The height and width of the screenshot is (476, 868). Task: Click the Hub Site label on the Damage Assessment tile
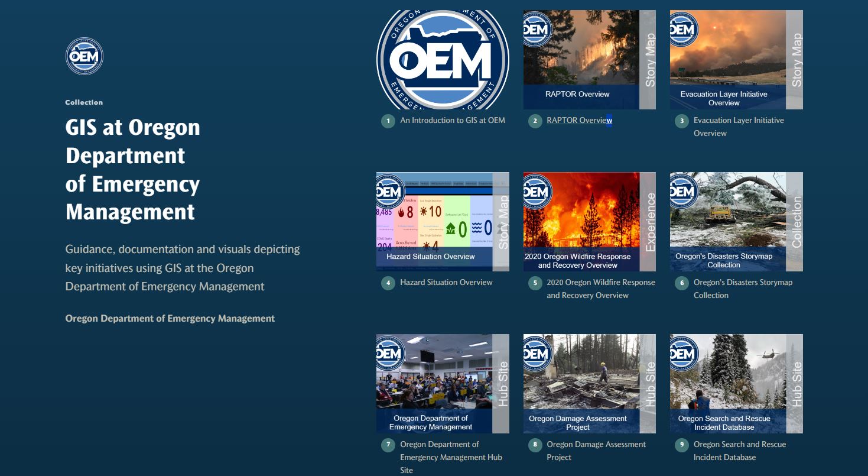point(651,383)
